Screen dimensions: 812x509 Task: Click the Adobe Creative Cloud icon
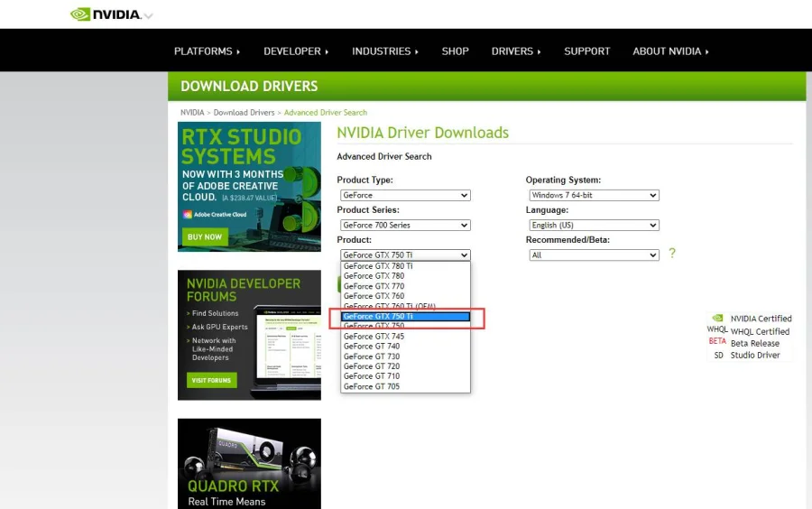[188, 215]
